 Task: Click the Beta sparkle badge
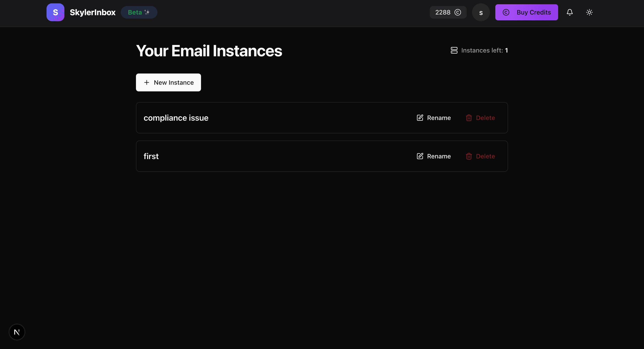pos(139,12)
